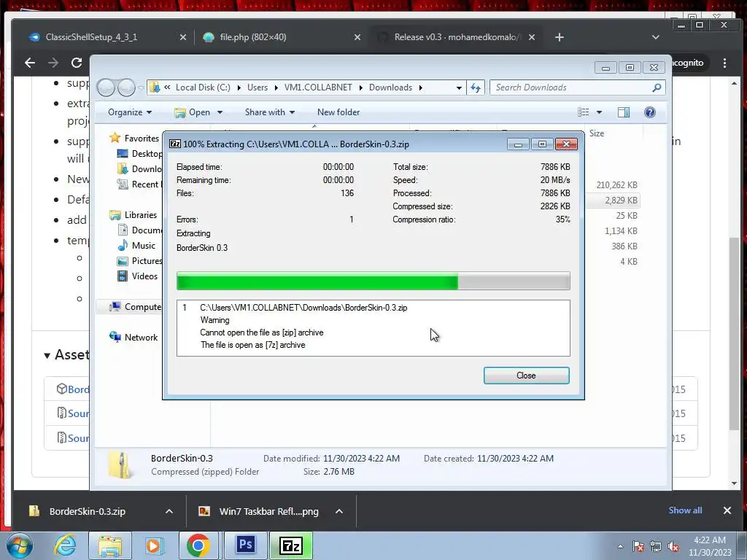This screenshot has height=560, width=747.
Task: Open Favorites in the navigation pane
Action: [x=142, y=138]
